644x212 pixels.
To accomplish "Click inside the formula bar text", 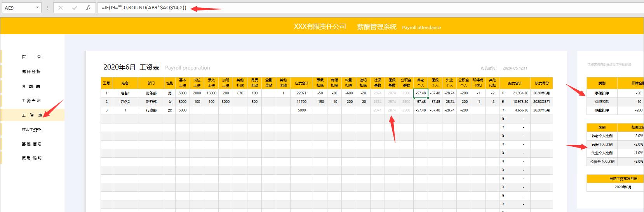I will pos(350,8).
